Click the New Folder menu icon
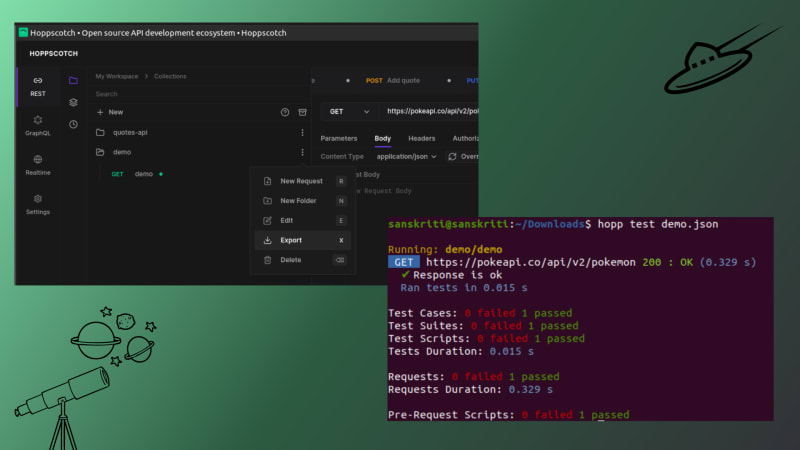 pyautogui.click(x=267, y=201)
